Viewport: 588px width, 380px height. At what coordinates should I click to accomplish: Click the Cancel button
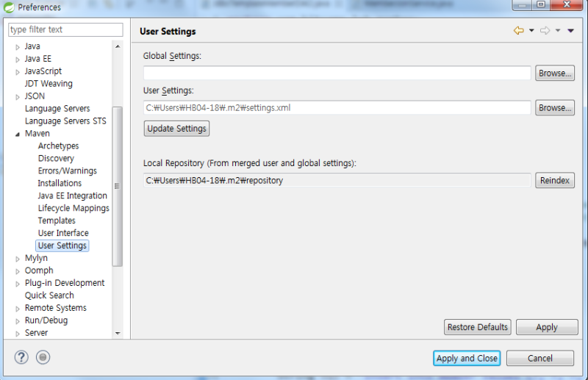tap(540, 358)
